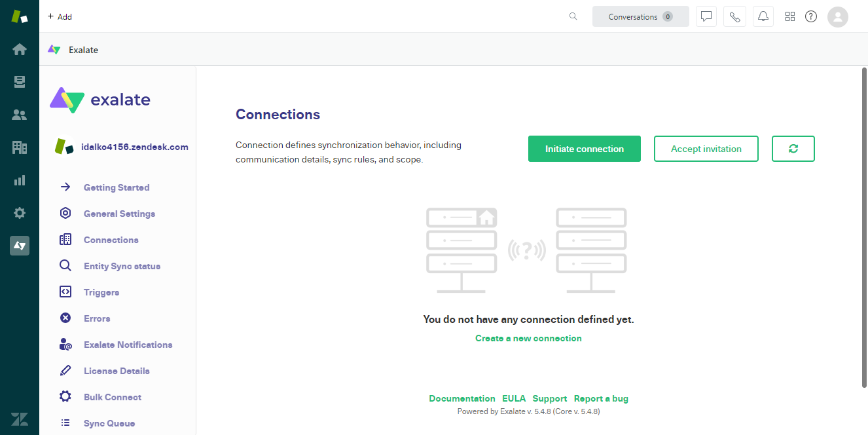
Task: Open Organizations building icon in sidebar
Action: click(20, 147)
